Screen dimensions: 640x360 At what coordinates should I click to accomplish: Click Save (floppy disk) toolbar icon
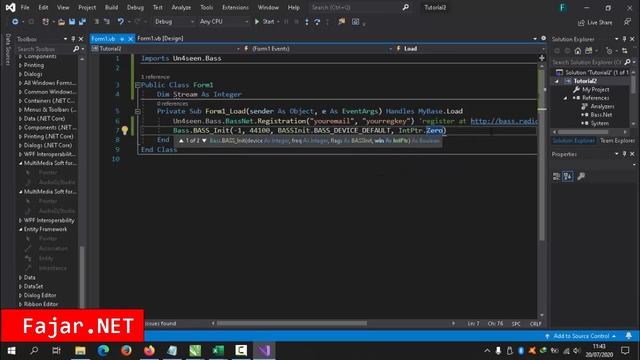point(72,22)
